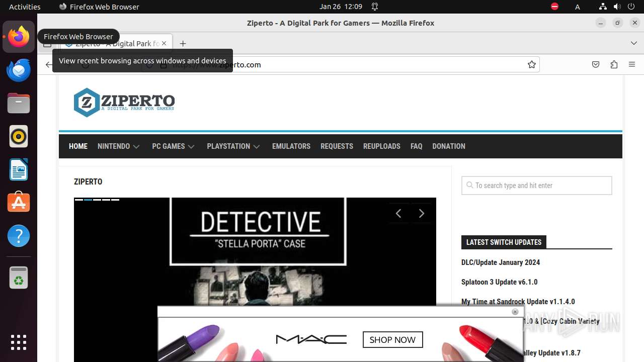Select the first slide indicator
This screenshot has height=362, width=644.
(78, 200)
